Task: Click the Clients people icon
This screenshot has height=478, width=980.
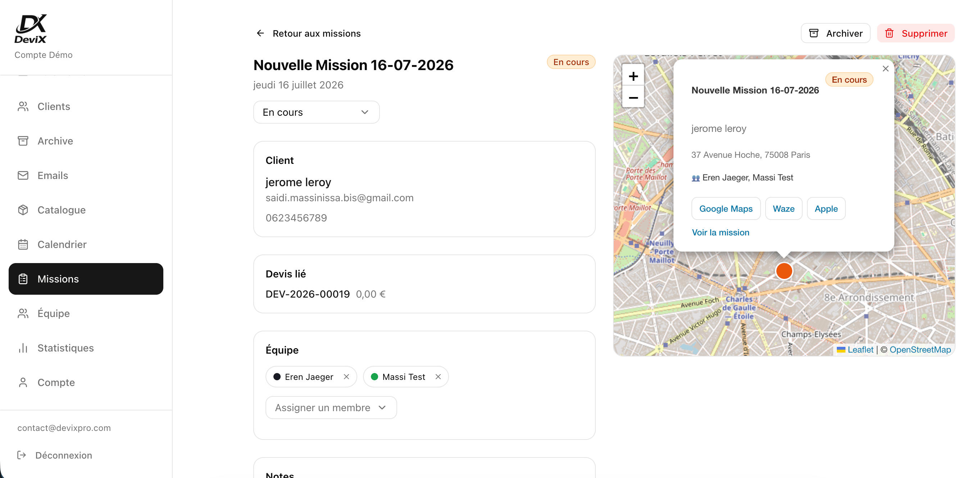Action: [x=23, y=106]
